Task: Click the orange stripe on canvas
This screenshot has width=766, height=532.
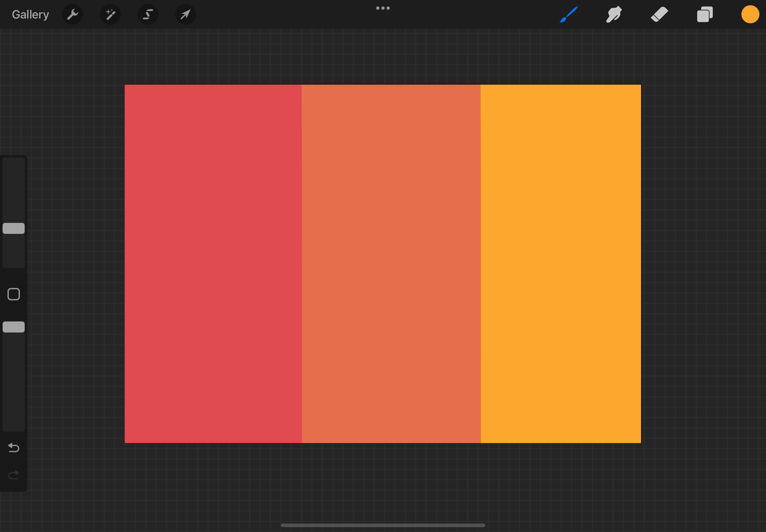Action: click(x=560, y=263)
